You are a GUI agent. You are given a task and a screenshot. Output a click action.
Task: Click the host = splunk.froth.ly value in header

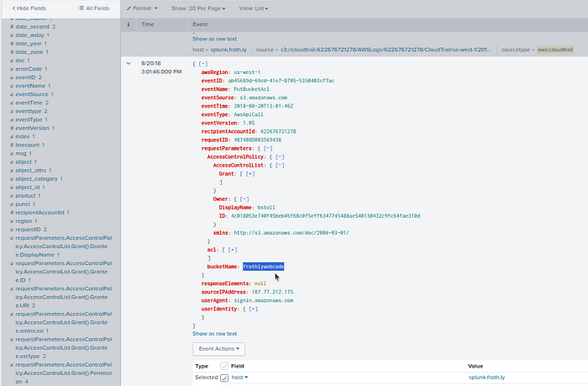coord(228,50)
